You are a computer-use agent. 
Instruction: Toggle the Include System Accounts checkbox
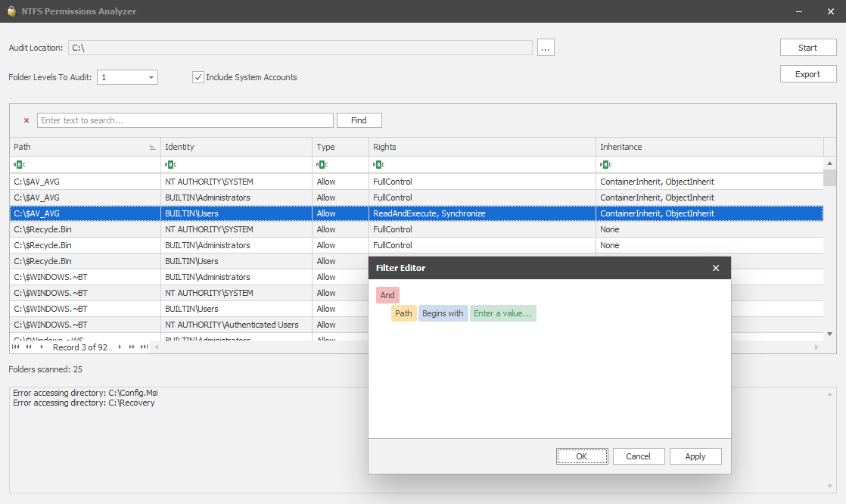point(198,77)
